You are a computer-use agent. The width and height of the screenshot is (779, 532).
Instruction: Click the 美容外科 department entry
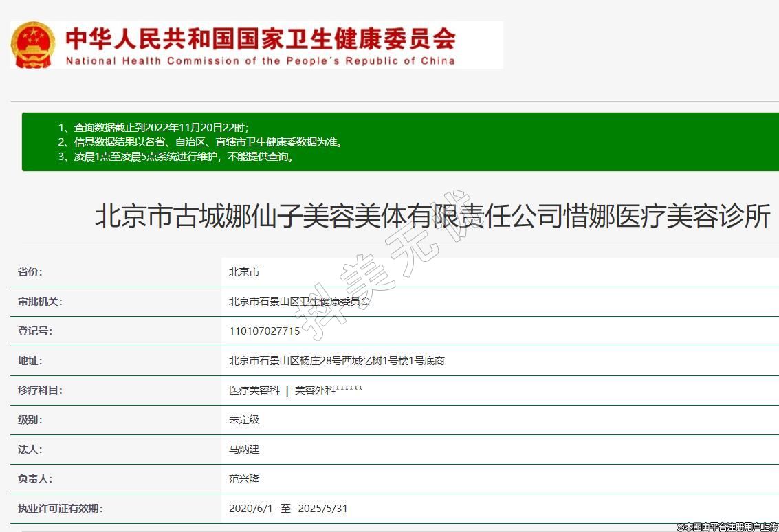328,390
